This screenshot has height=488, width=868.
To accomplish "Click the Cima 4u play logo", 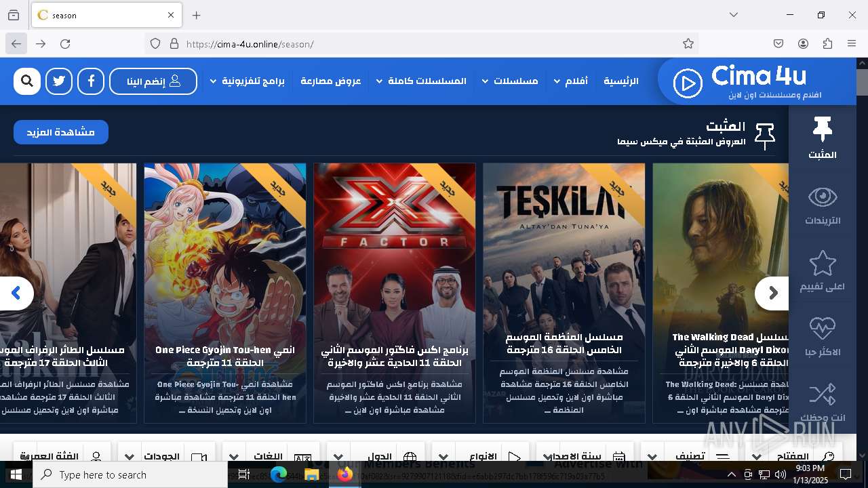I will pos(688,84).
